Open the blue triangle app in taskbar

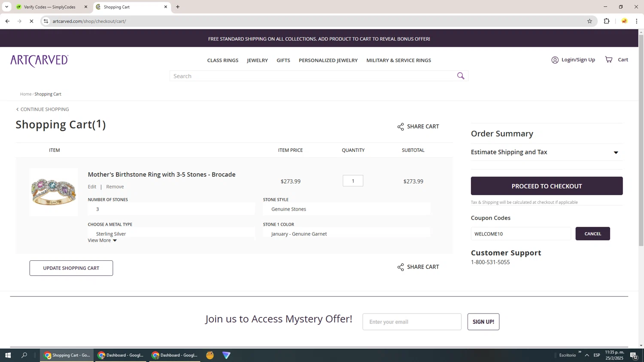pos(226,355)
